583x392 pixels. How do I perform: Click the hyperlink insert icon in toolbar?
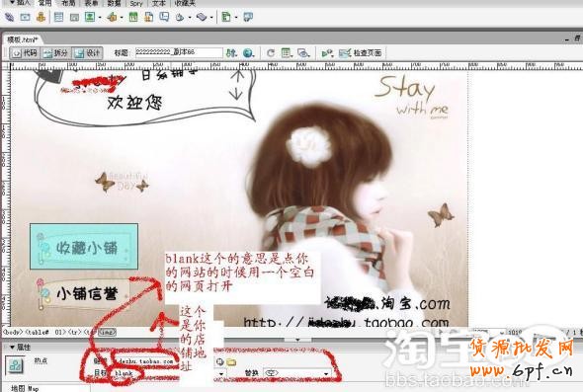(x=9, y=17)
